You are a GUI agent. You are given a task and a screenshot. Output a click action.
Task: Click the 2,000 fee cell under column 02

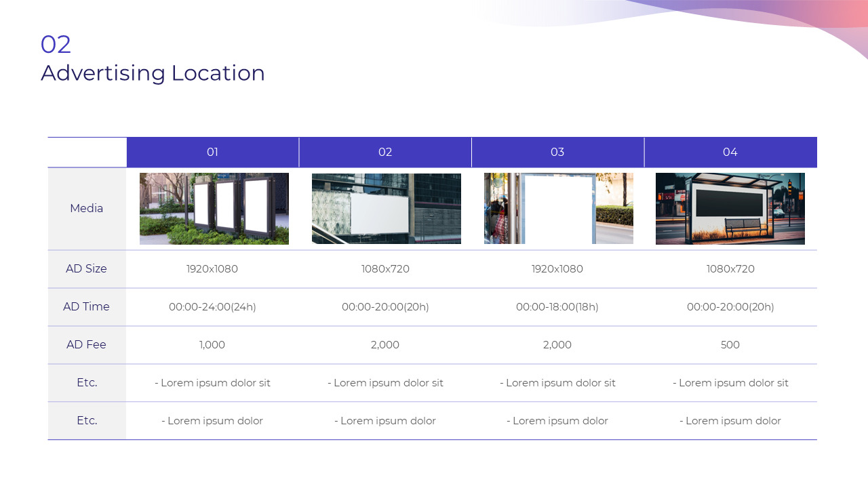385,344
